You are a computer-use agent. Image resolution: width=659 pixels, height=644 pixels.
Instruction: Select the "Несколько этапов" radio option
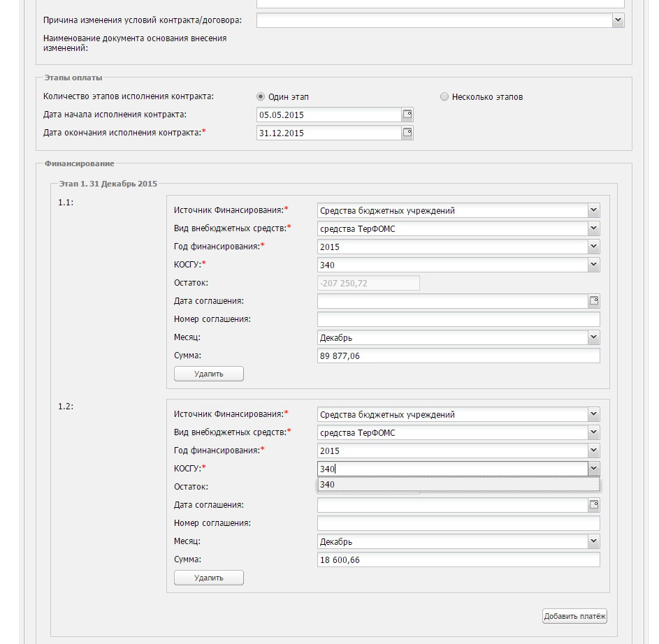(x=444, y=97)
